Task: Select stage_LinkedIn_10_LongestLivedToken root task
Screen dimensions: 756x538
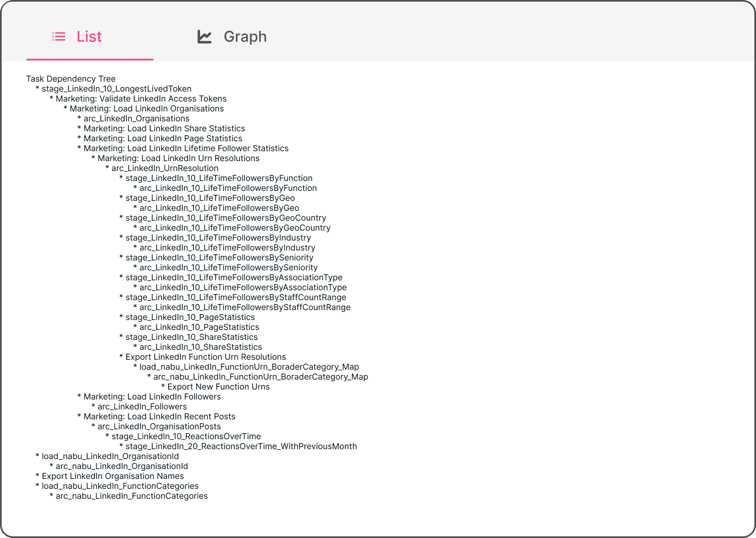Action: coord(116,89)
